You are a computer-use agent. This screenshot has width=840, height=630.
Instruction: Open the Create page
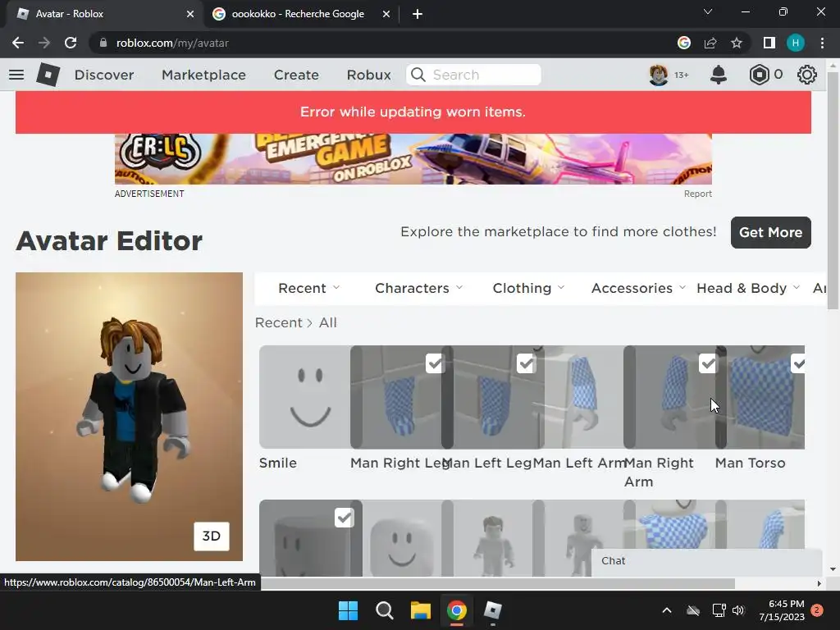point(296,75)
